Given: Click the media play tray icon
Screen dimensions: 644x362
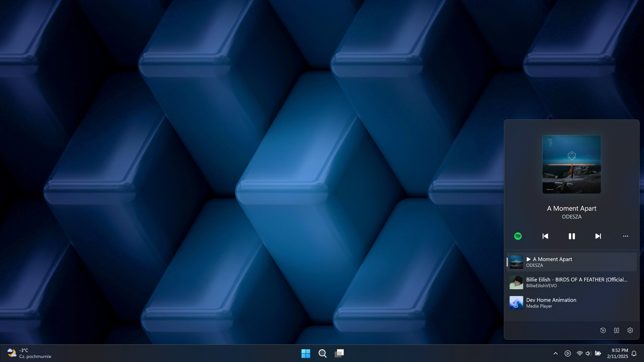Looking at the screenshot, I should [567, 353].
